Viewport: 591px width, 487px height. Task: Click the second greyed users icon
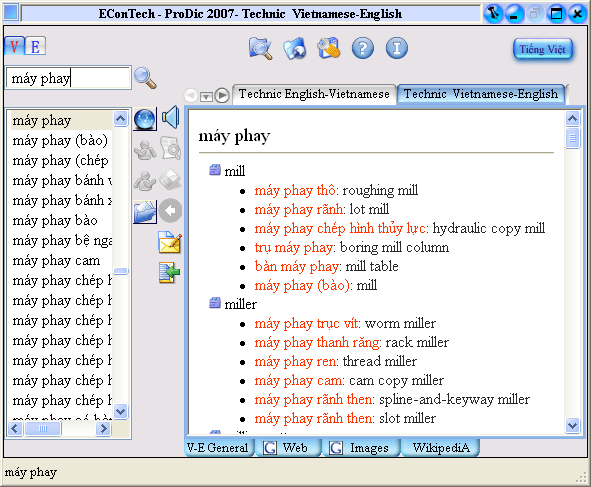pos(145,181)
